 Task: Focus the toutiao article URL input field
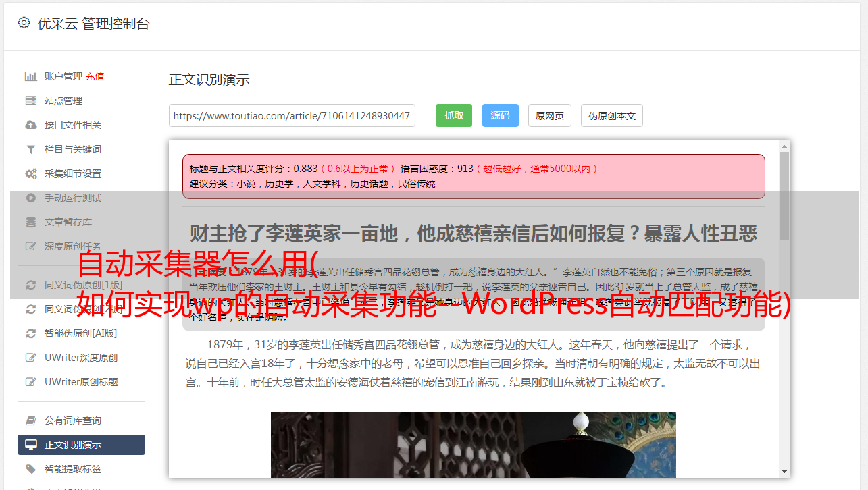(x=292, y=115)
